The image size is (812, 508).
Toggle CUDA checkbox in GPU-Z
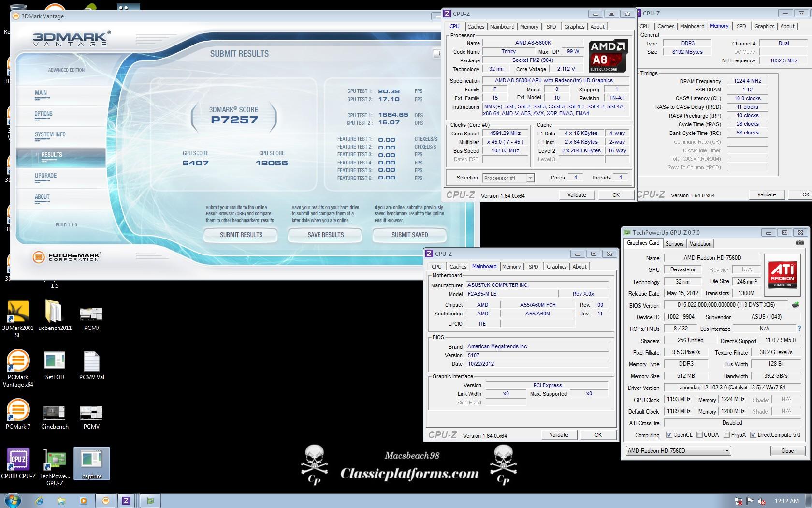tap(699, 435)
